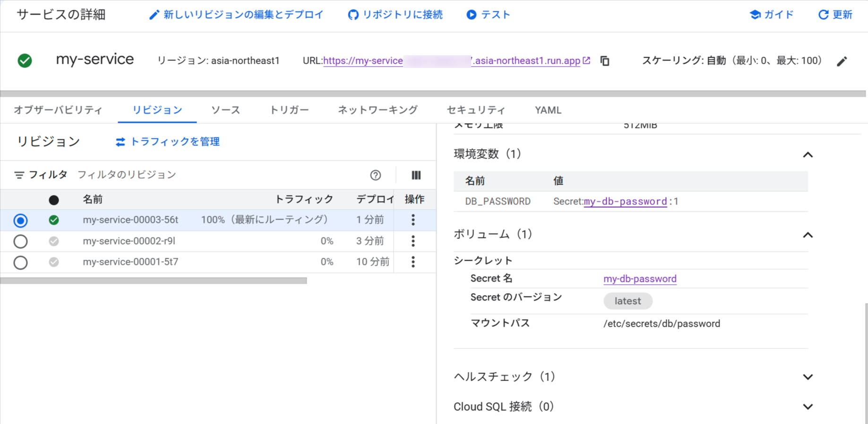Click green status check of my-service-00003-56t
The height and width of the screenshot is (424, 868).
click(54, 220)
